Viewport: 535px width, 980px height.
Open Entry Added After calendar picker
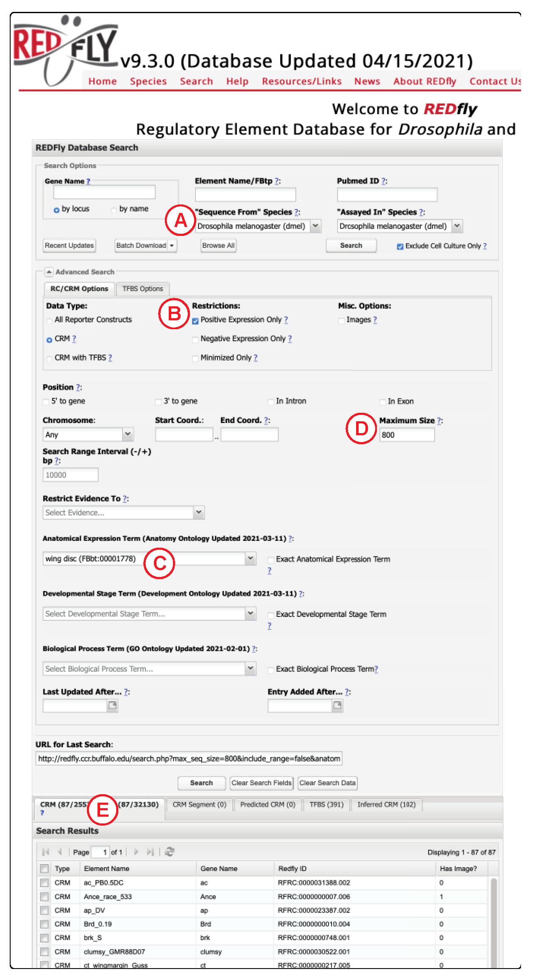click(337, 706)
